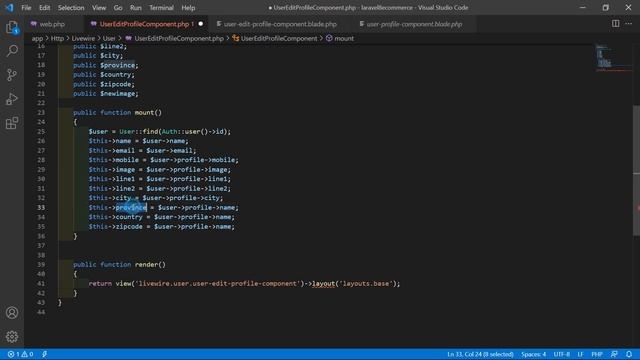The height and width of the screenshot is (360, 640).
Task: Click the lightning status bar icon
Action: coord(44,354)
